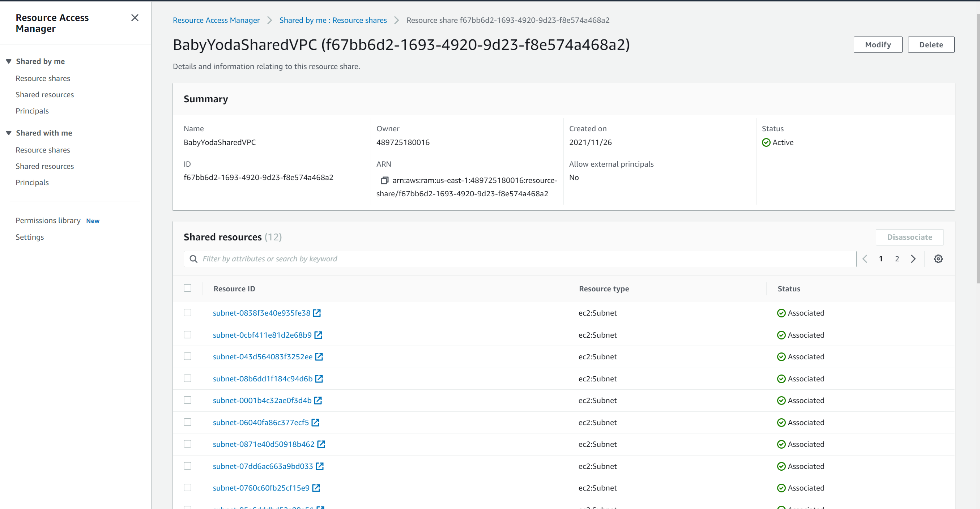Screen dimensions: 980x509
Task: Open subnet-06040fa86c377ecf5 link
Action: point(261,422)
